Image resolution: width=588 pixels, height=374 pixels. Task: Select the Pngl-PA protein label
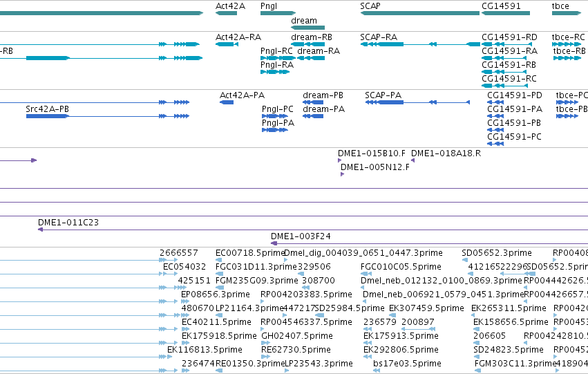278,124
